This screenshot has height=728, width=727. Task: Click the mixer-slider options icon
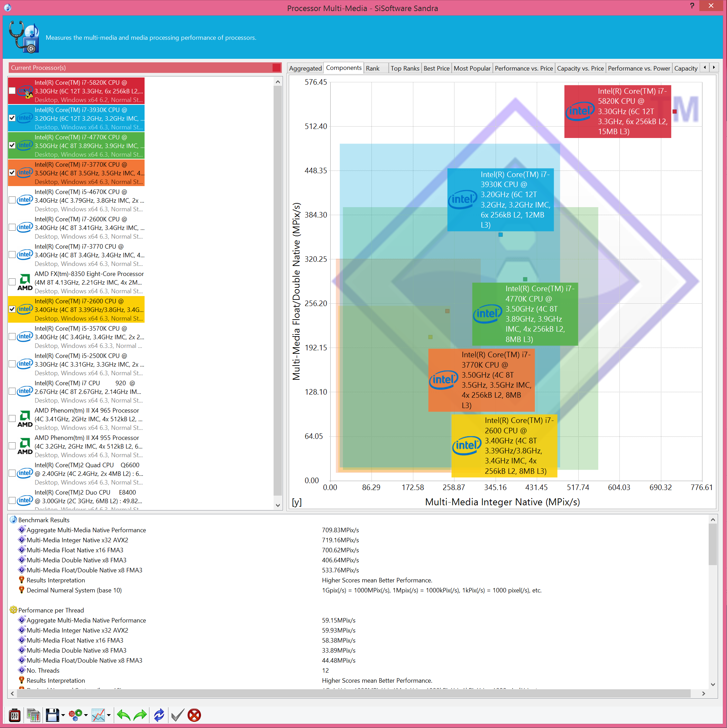click(14, 715)
